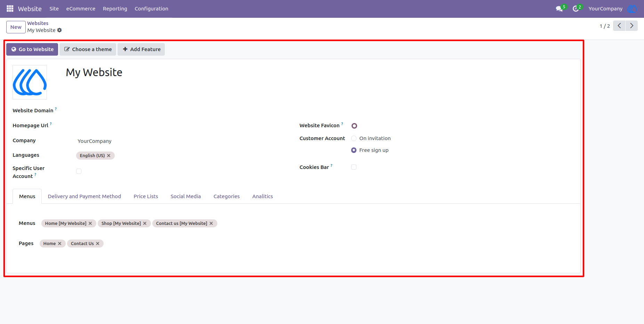Remove the Contact Us page tag
644x324 pixels.
pos(98,243)
